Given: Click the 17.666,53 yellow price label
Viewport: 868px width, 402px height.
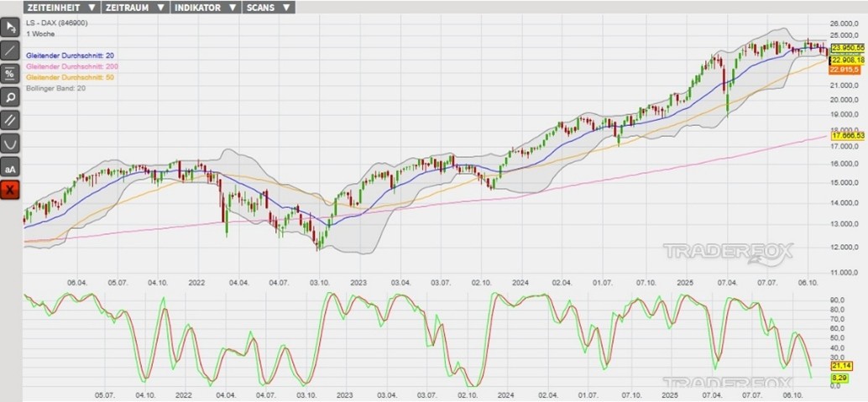Looking at the screenshot, I should point(848,135).
